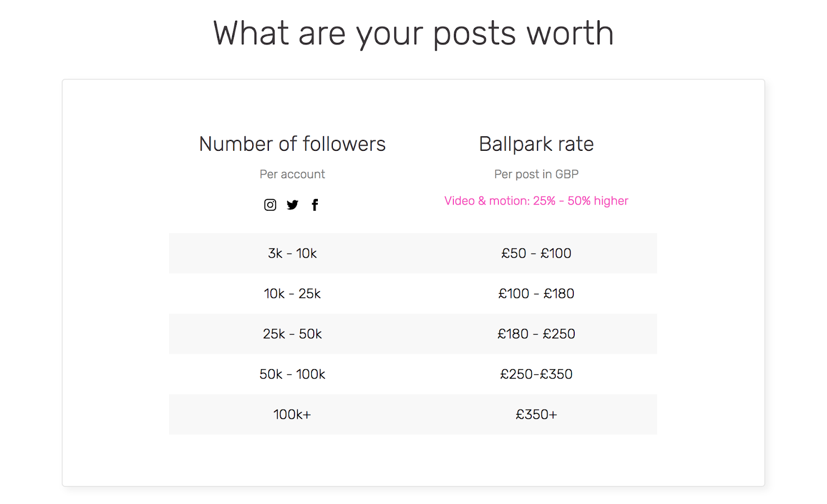Click the £180 - £250 rate cell

tap(537, 334)
